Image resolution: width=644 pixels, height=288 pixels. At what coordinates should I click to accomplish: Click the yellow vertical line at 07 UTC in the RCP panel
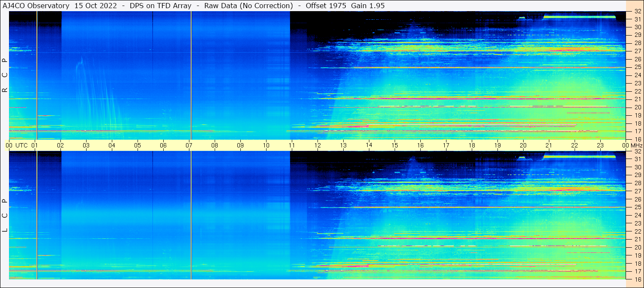(191, 75)
